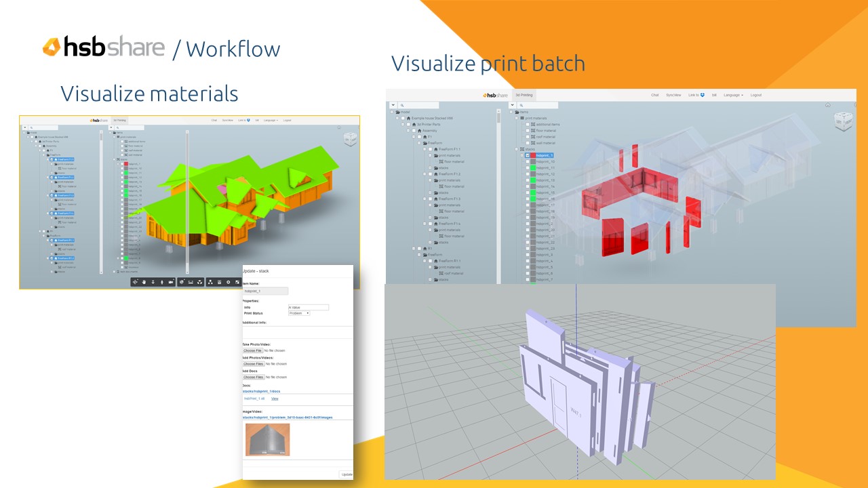Click folder icon beside model in print batch viewer
This screenshot has width=868, height=488.
pyautogui.click(x=398, y=112)
